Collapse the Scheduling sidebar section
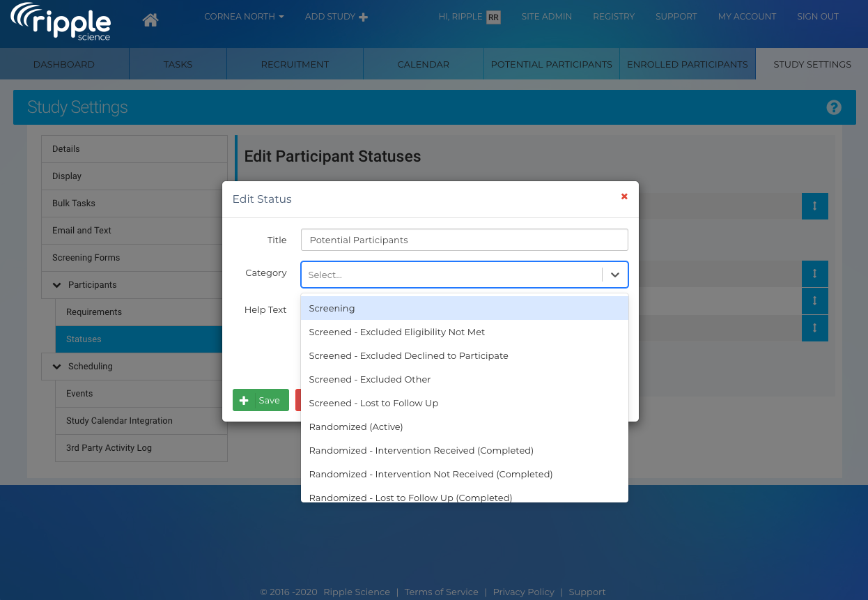The height and width of the screenshot is (600, 868). (x=56, y=367)
